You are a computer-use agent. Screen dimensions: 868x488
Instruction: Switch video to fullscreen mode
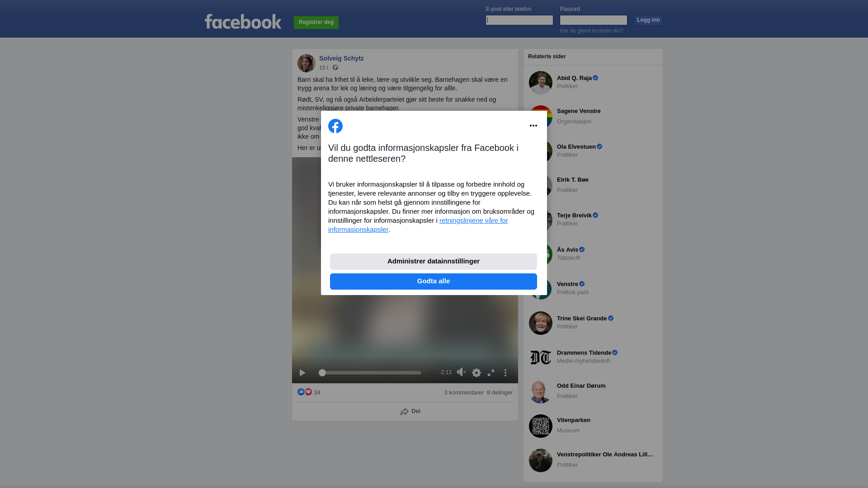point(491,373)
